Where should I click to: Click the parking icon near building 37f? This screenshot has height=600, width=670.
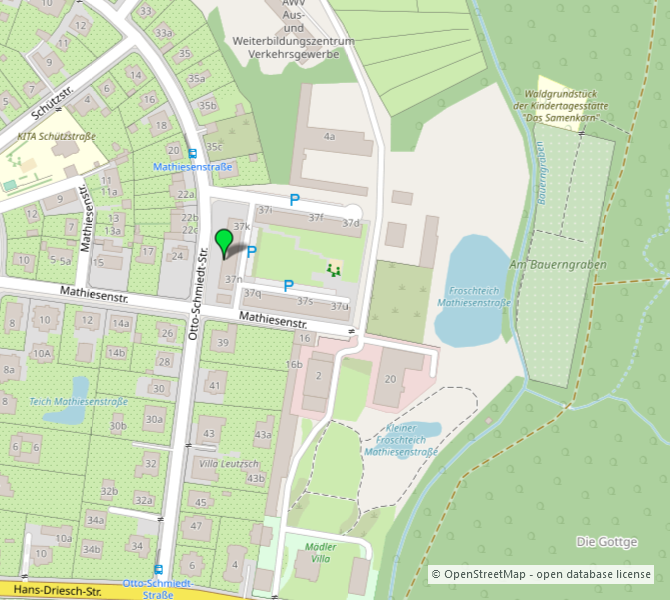[x=294, y=200]
